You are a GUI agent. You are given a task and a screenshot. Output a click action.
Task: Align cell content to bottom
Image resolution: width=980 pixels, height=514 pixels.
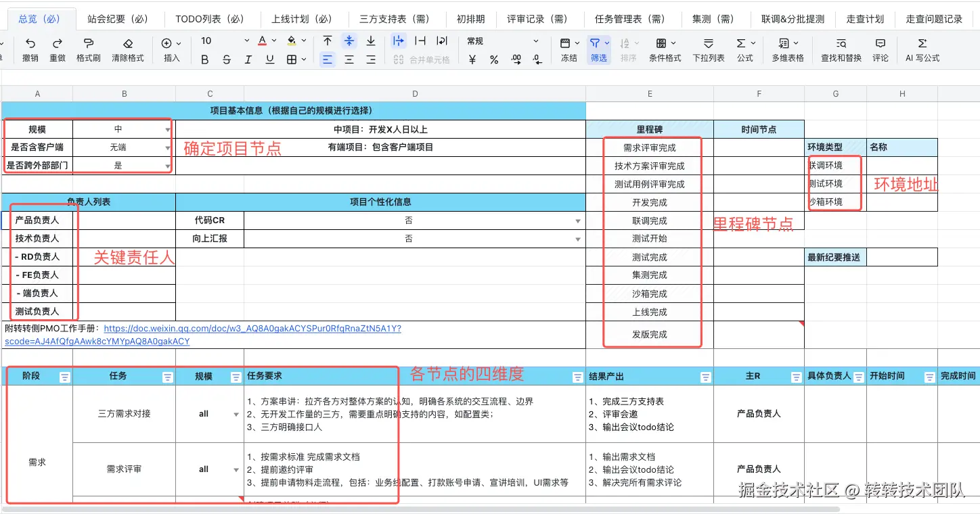click(x=371, y=41)
